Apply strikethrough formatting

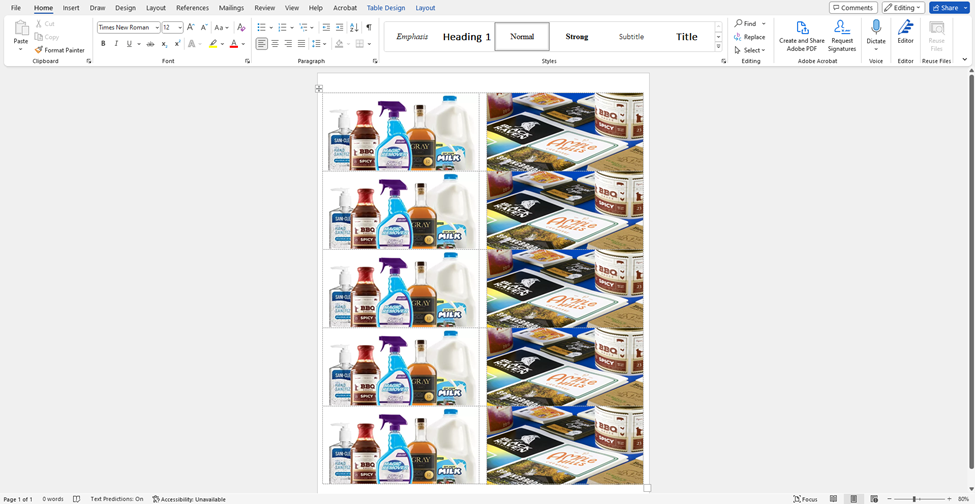150,44
